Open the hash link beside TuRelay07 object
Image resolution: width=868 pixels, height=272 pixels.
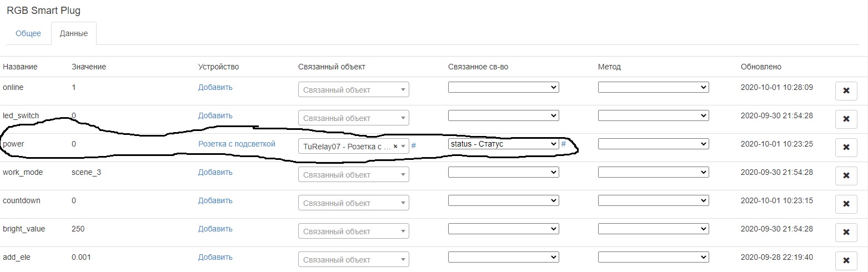(x=414, y=146)
